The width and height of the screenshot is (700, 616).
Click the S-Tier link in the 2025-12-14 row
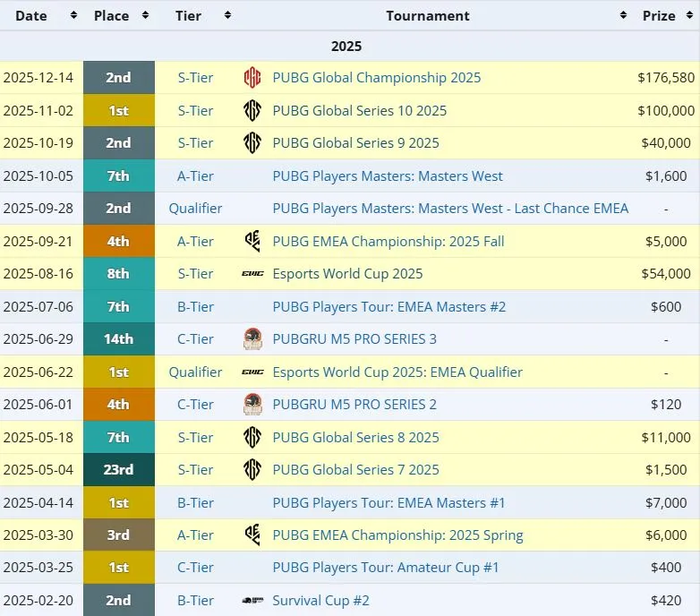coord(195,78)
